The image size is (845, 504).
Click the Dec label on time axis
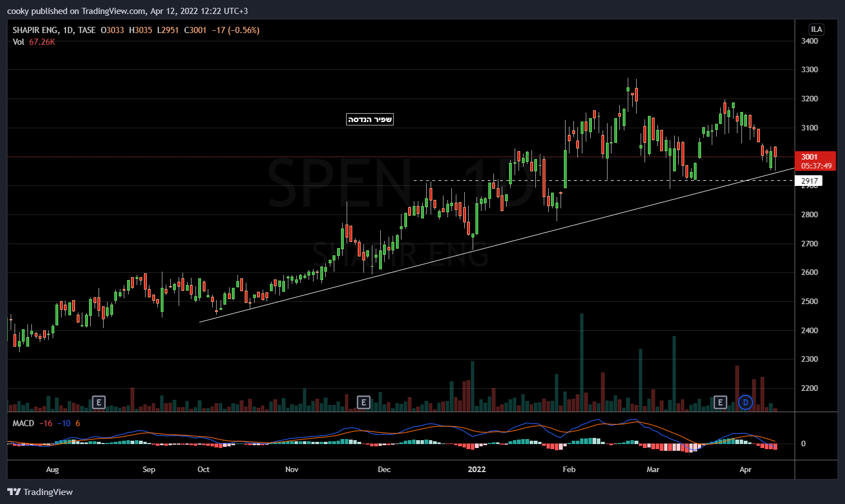[x=384, y=469]
